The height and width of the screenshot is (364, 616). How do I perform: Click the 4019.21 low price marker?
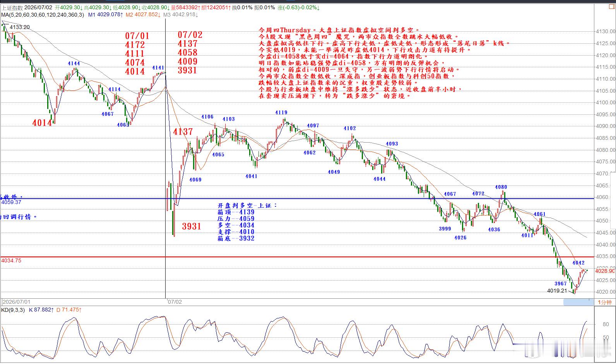557,291
